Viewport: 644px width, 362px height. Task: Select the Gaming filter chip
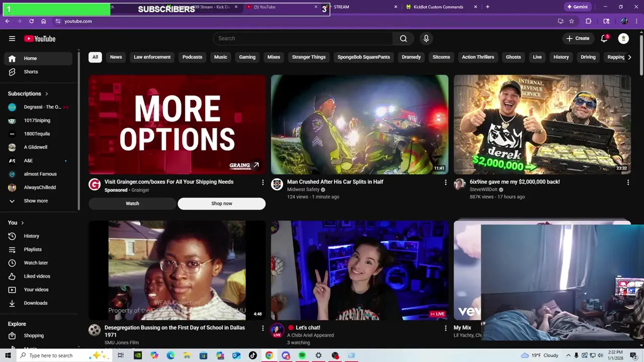247,57
